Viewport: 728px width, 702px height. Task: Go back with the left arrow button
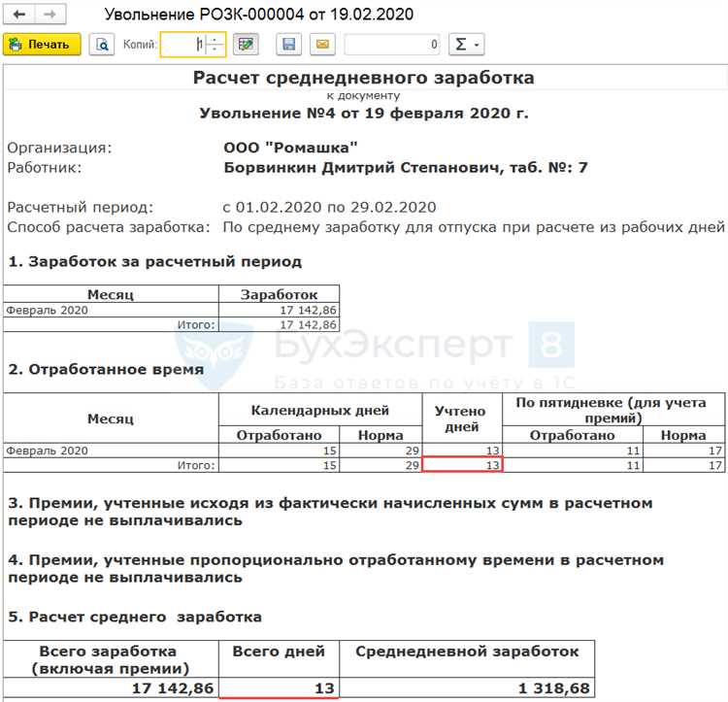click(x=19, y=14)
